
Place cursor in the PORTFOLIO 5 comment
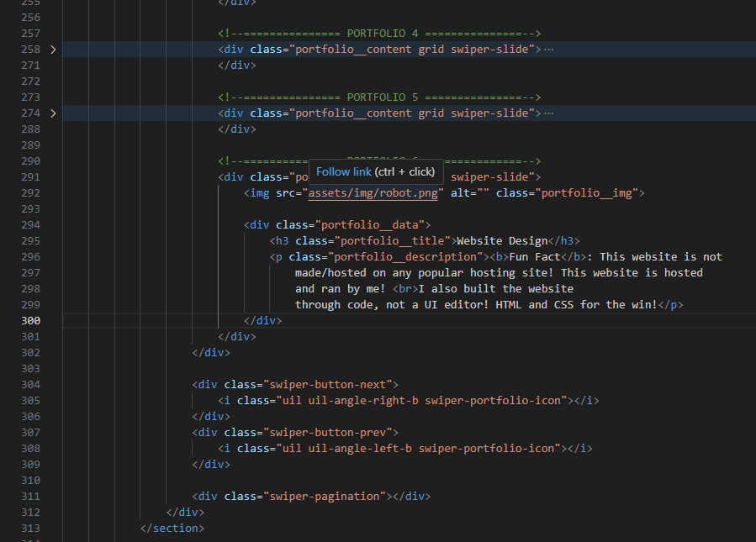tap(378, 97)
